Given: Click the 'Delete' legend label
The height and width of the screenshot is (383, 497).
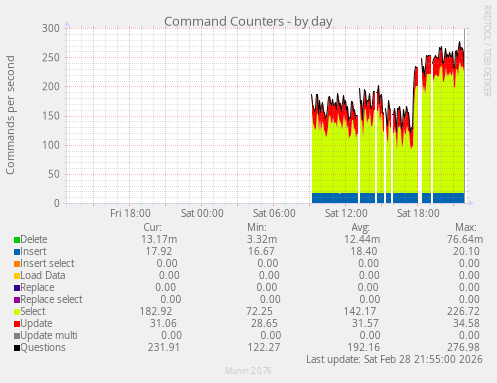Looking at the screenshot, I should pyautogui.click(x=34, y=239).
